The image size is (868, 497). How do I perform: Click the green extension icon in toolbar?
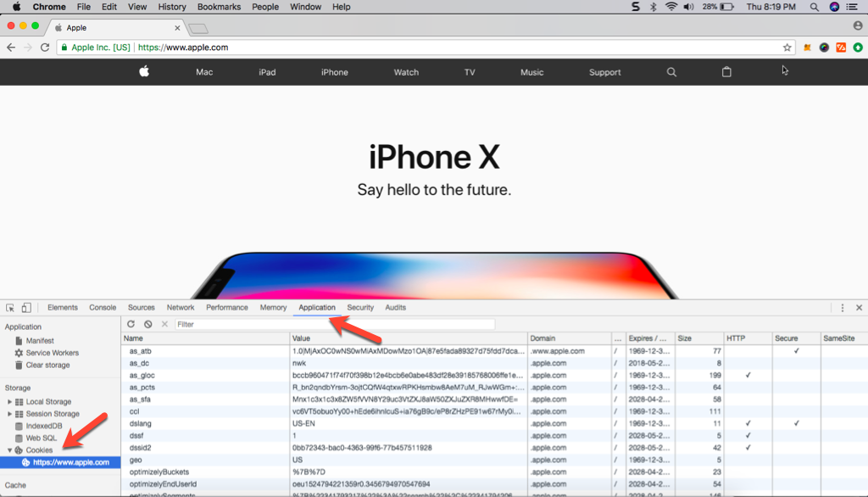[858, 47]
